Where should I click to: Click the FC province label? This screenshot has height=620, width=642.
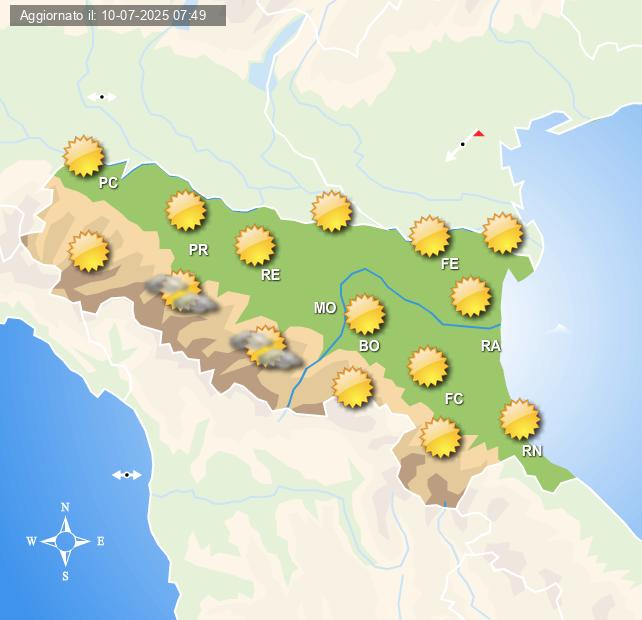pyautogui.click(x=454, y=398)
